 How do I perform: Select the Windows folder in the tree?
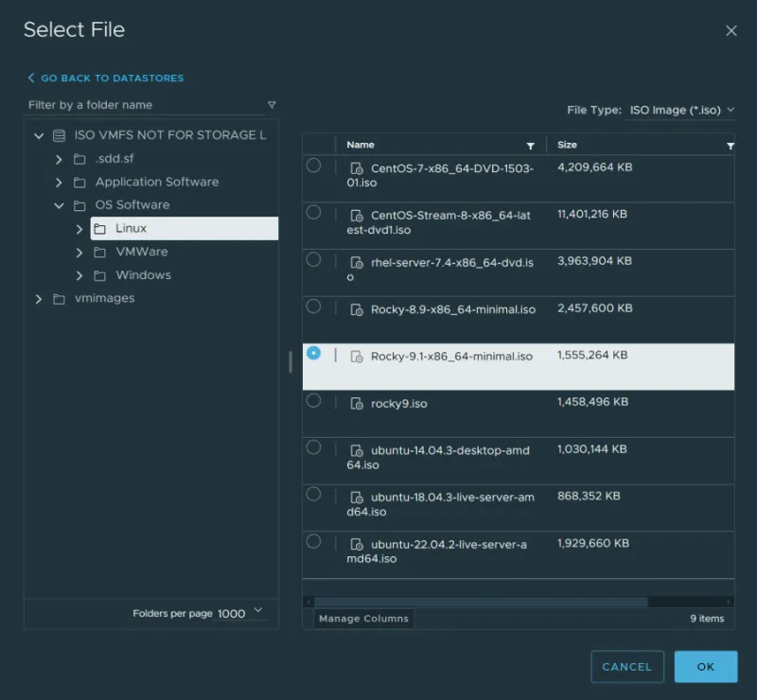[143, 275]
